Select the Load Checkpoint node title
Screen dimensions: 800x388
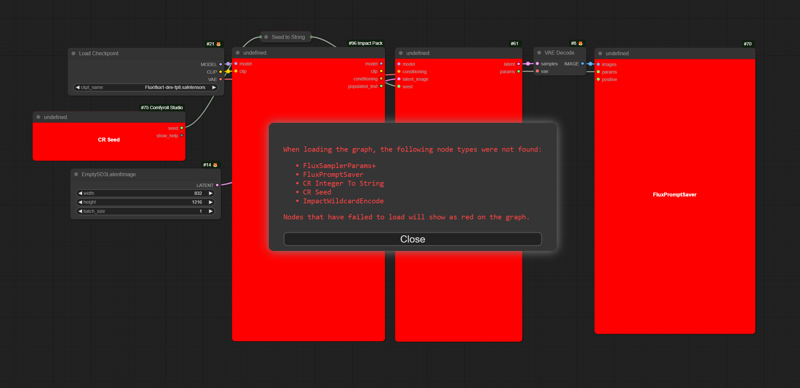(x=99, y=53)
